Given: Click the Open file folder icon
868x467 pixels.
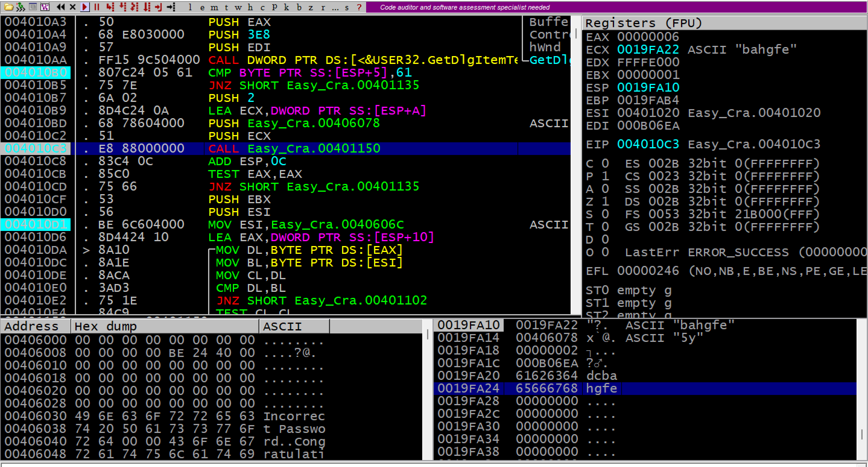Looking at the screenshot, I should point(8,7).
